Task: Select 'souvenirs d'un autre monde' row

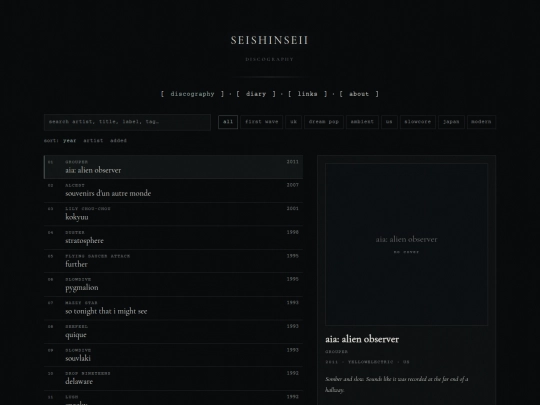Action: (173, 190)
